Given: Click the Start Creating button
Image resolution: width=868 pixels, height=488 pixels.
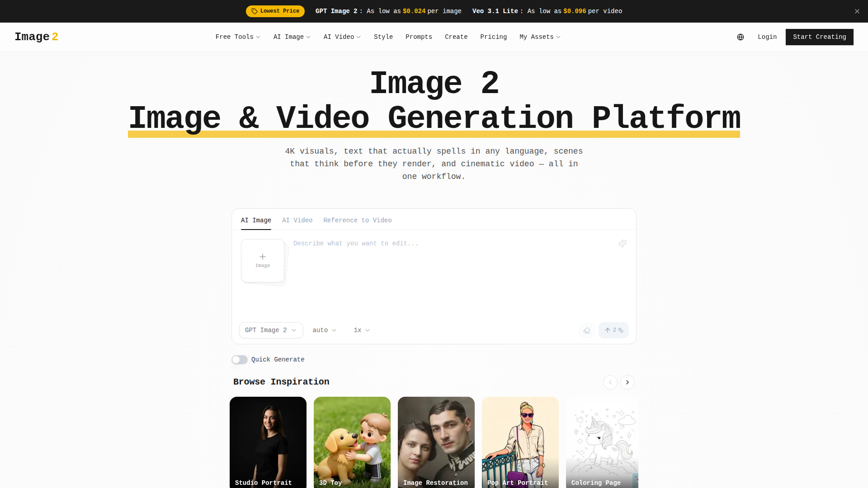Looking at the screenshot, I should [x=819, y=37].
